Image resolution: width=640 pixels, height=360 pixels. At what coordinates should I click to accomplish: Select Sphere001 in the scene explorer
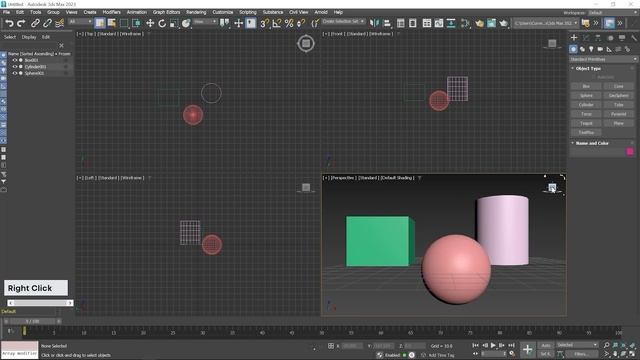34,73
